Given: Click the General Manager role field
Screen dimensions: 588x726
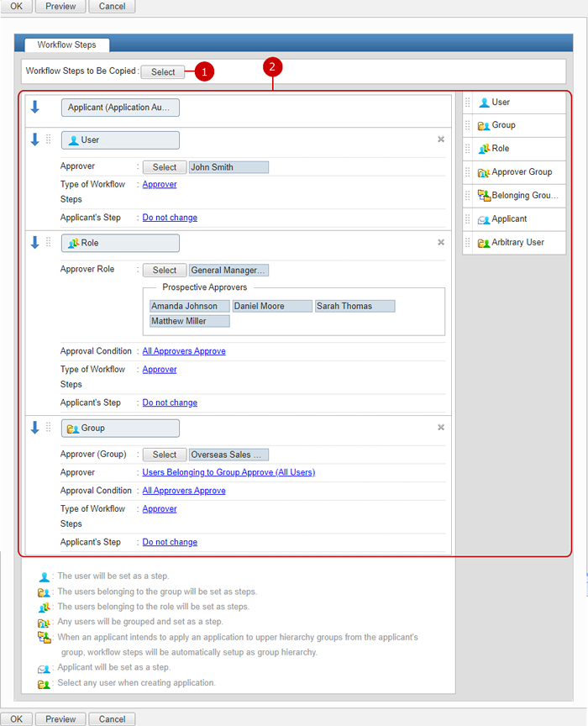Looking at the screenshot, I should coord(228,270).
